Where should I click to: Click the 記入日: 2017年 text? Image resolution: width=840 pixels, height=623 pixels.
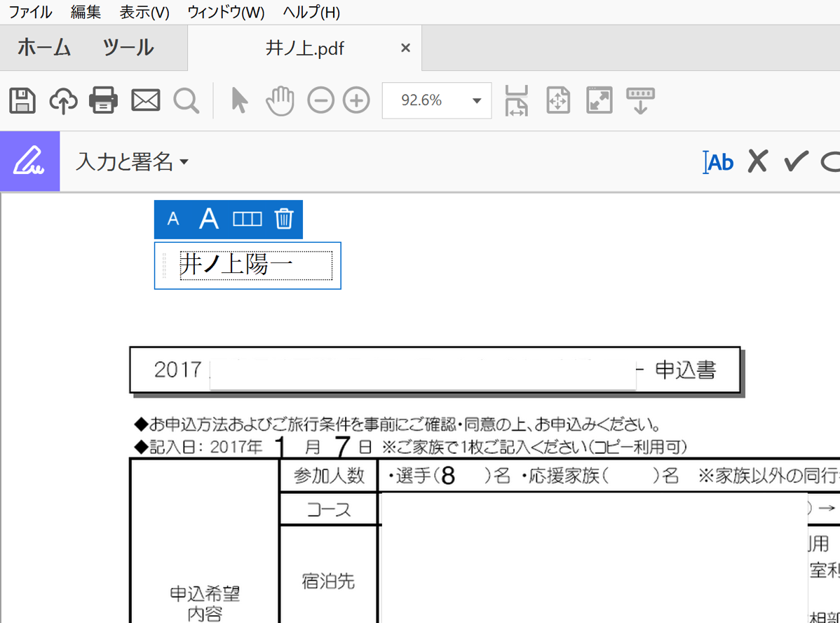coord(205,447)
